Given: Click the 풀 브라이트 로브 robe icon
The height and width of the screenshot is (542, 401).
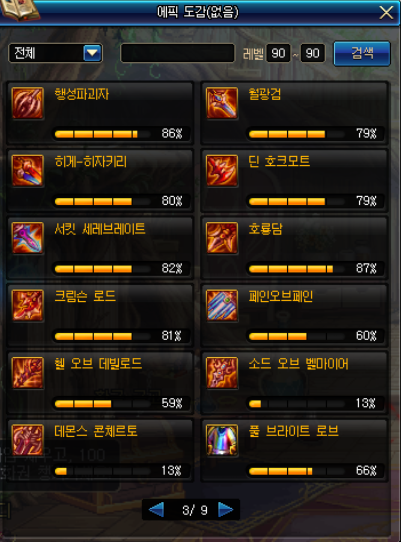Looking at the screenshot, I should point(222,440).
